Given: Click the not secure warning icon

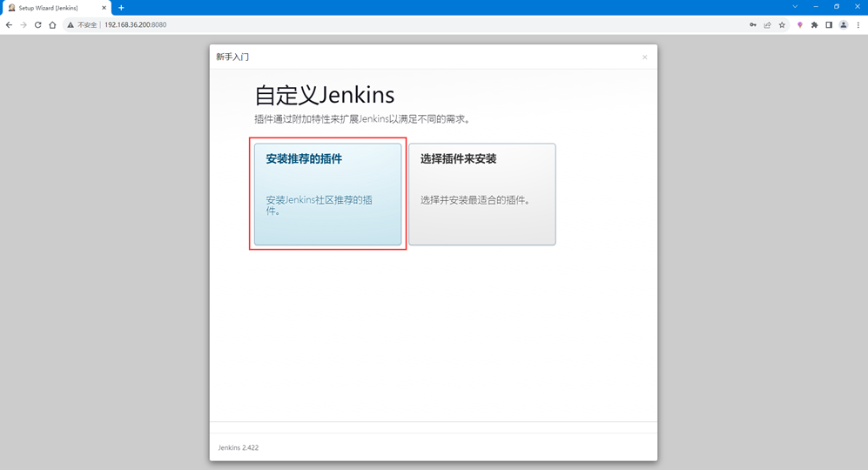Looking at the screenshot, I should coord(71,25).
